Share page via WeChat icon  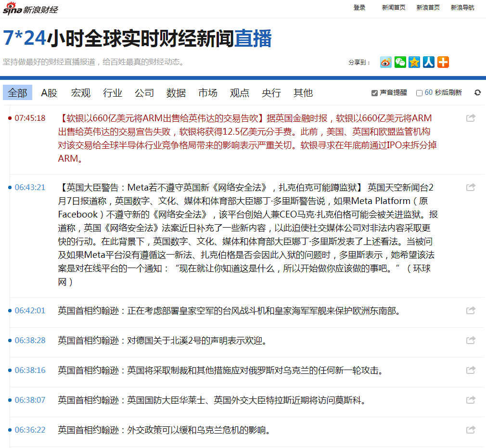click(x=400, y=63)
